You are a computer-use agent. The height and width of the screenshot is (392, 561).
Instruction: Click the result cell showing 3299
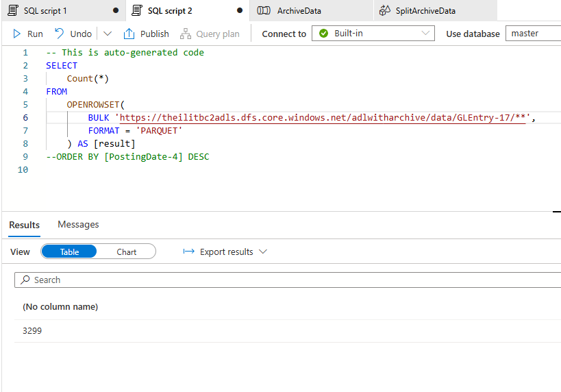point(33,330)
